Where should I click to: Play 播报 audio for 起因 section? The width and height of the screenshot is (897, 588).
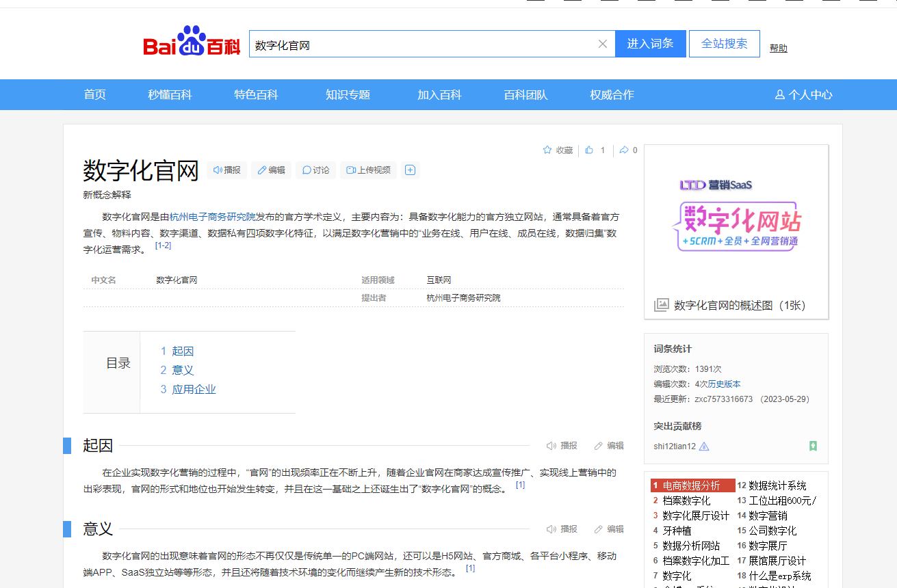pyautogui.click(x=562, y=446)
